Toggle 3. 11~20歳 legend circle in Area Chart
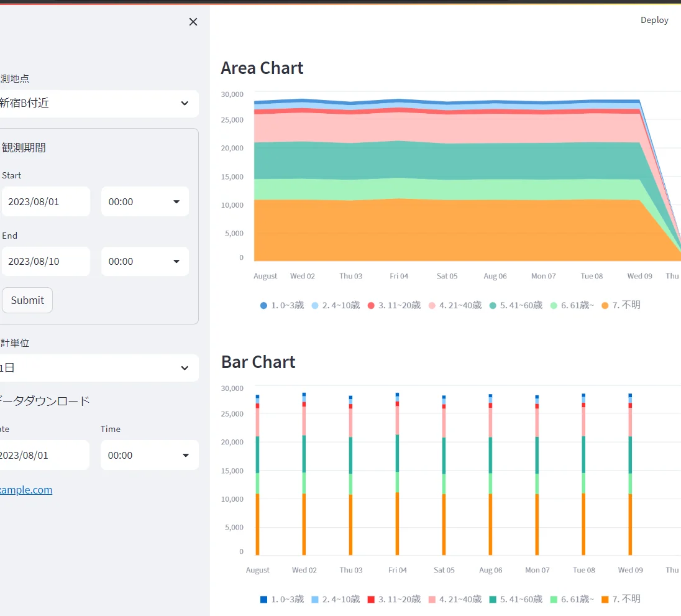Screen dimensions: 681x616 pyautogui.click(x=371, y=305)
